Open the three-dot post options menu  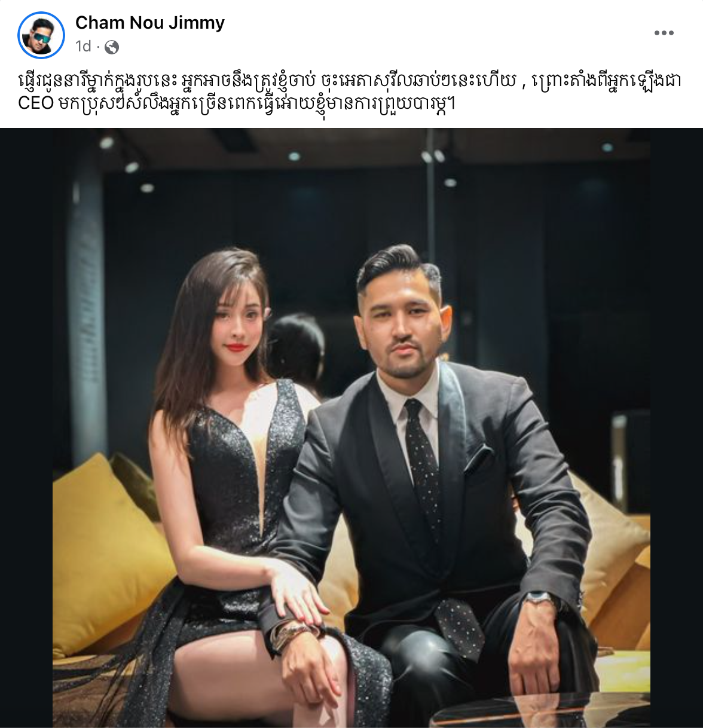coord(664,33)
